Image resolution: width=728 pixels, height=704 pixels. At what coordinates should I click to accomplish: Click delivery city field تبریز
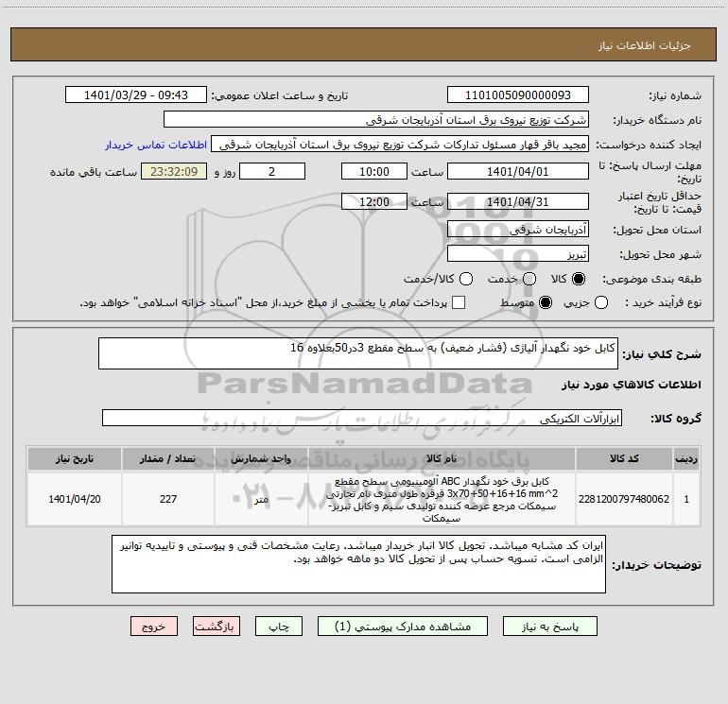pos(518,253)
